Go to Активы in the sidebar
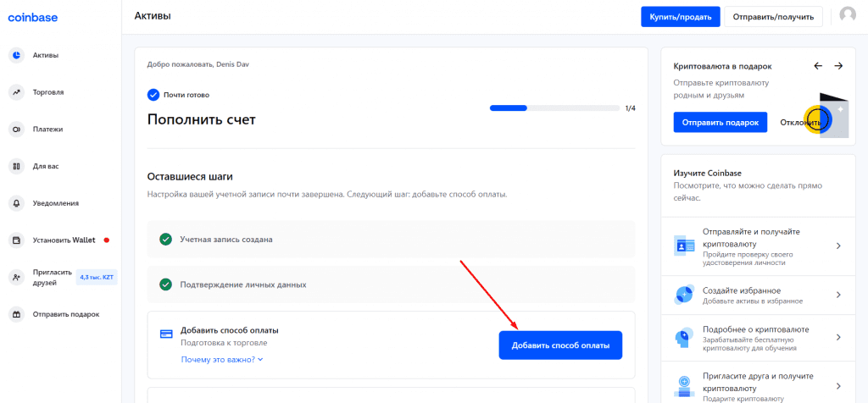This screenshot has height=403, width=868. (x=46, y=55)
